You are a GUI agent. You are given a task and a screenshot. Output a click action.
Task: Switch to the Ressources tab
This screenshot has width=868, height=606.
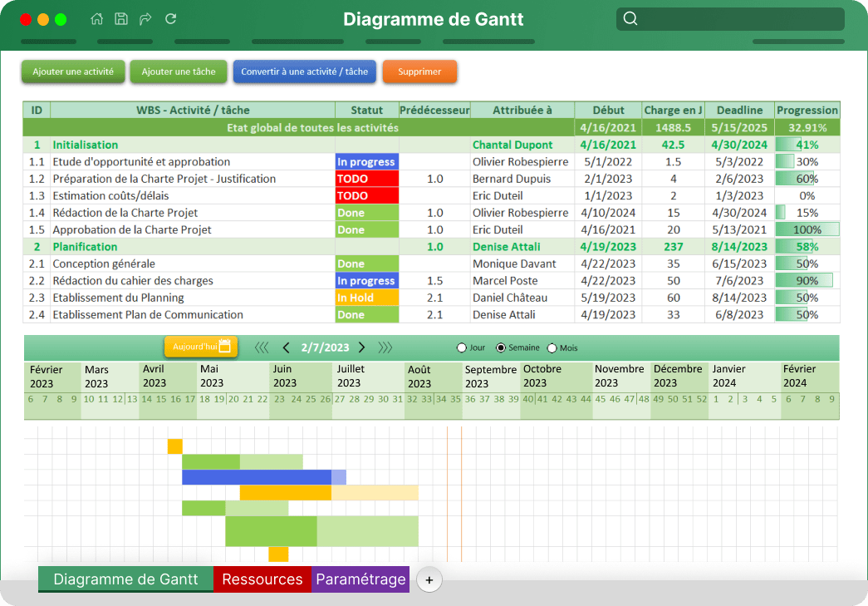(262, 579)
